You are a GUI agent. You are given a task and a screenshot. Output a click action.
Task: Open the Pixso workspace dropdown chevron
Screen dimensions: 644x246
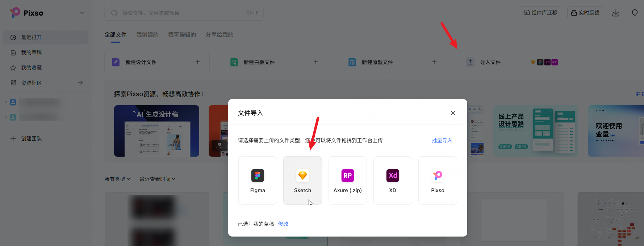(82, 13)
